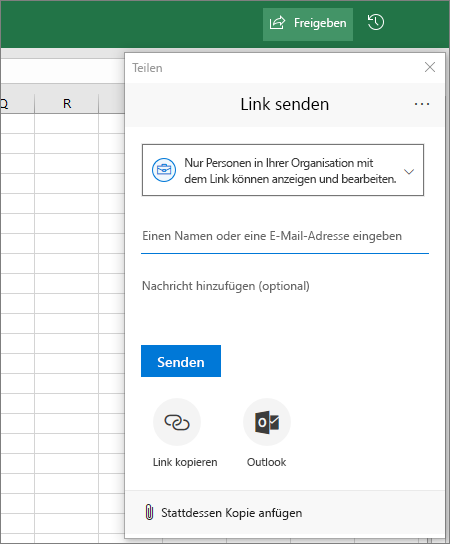Click the Teilen dialog title

[147, 68]
